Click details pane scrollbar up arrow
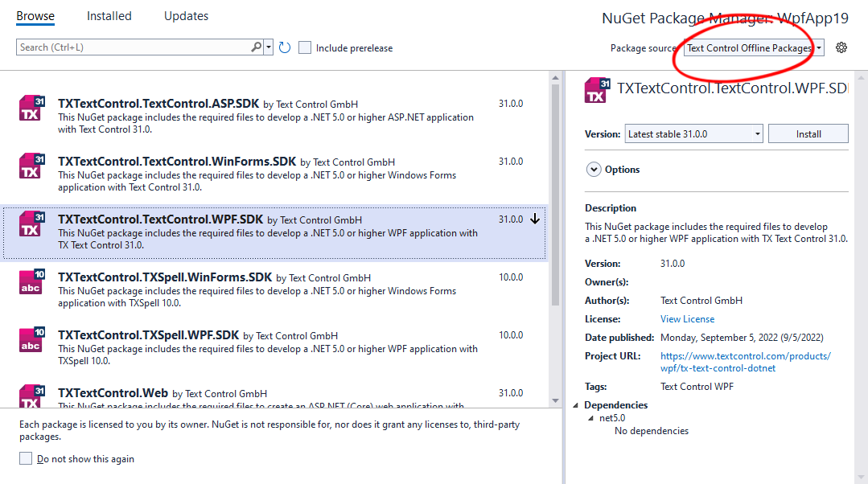Image resolution: width=868 pixels, height=484 pixels. pos(862,78)
